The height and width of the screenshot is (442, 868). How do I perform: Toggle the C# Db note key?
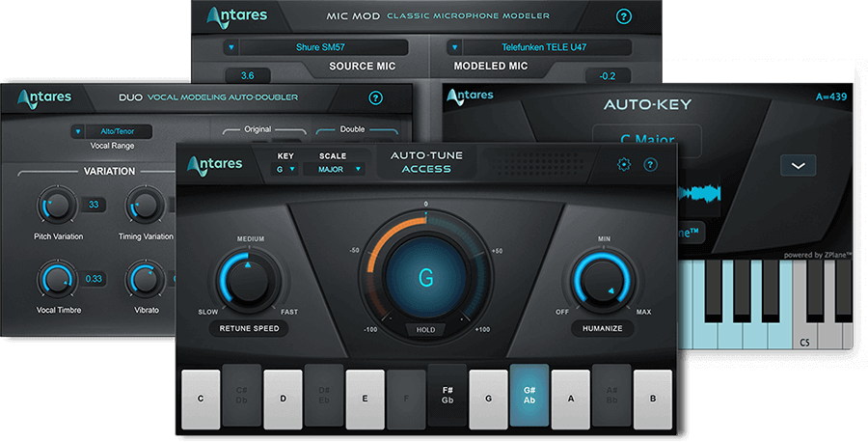click(241, 395)
